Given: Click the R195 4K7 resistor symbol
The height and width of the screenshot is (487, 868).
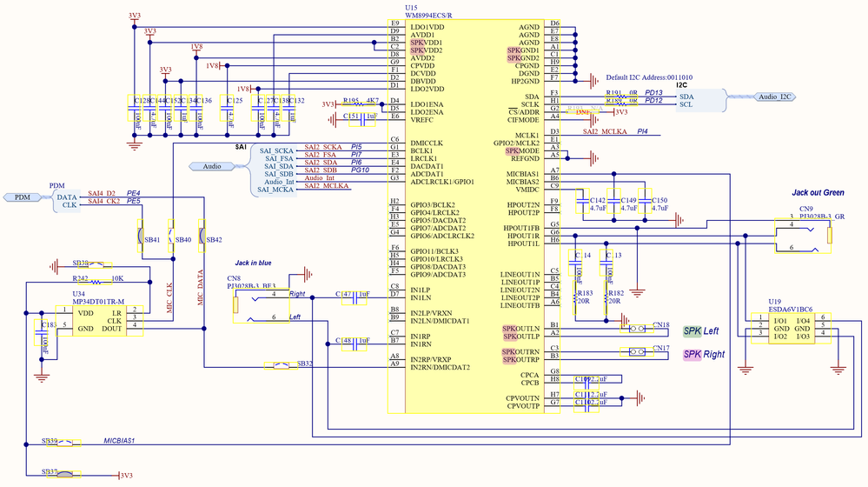Looking at the screenshot, I should point(359,103).
